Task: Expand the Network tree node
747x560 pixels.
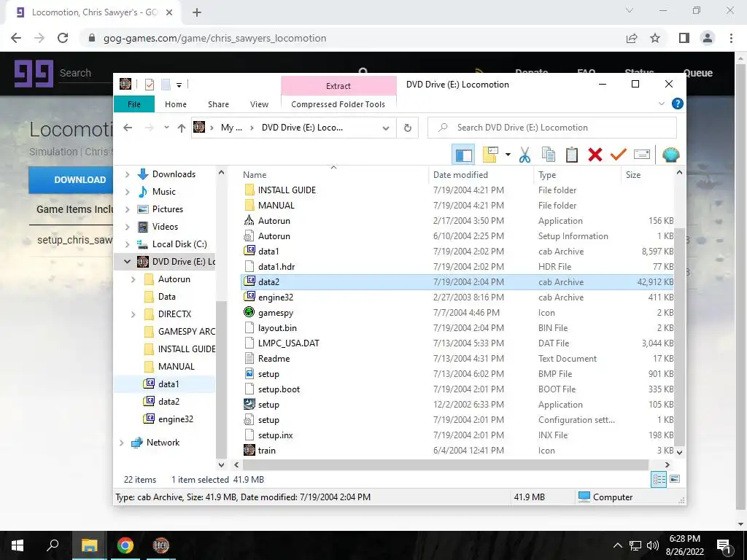Action: (x=122, y=443)
